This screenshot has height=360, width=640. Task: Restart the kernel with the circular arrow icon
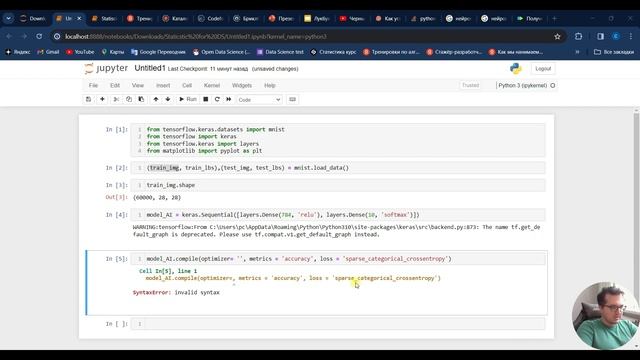pos(217,99)
